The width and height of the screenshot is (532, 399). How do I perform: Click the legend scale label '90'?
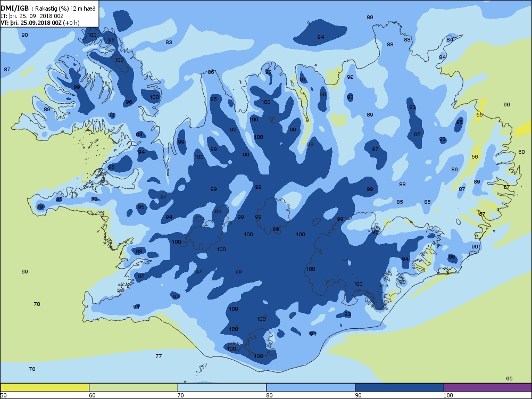(x=358, y=395)
